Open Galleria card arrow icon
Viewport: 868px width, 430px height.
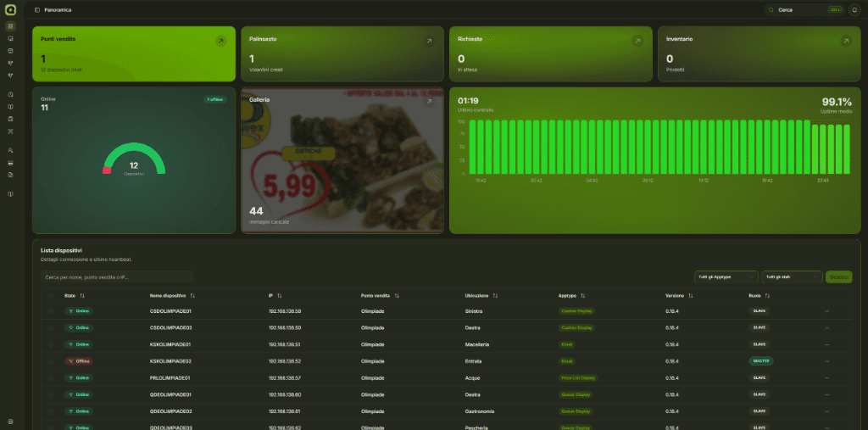429,102
